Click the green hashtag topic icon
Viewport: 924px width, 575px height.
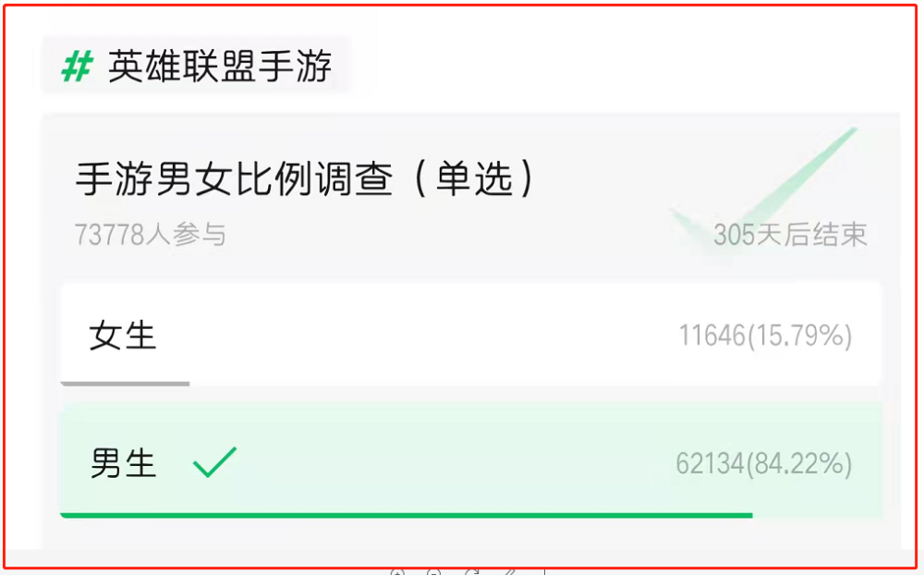(78, 66)
